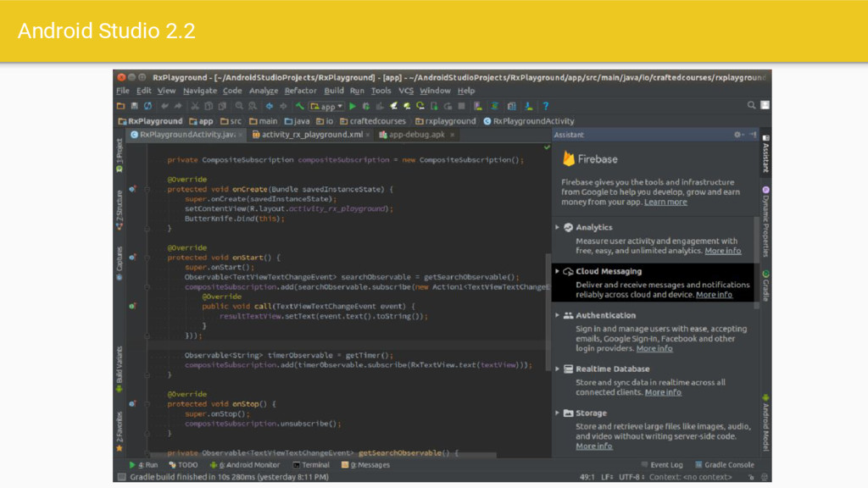Viewport: 868px width, 488px height.
Task: Click the Firebase Learn more link
Action: coord(665,202)
